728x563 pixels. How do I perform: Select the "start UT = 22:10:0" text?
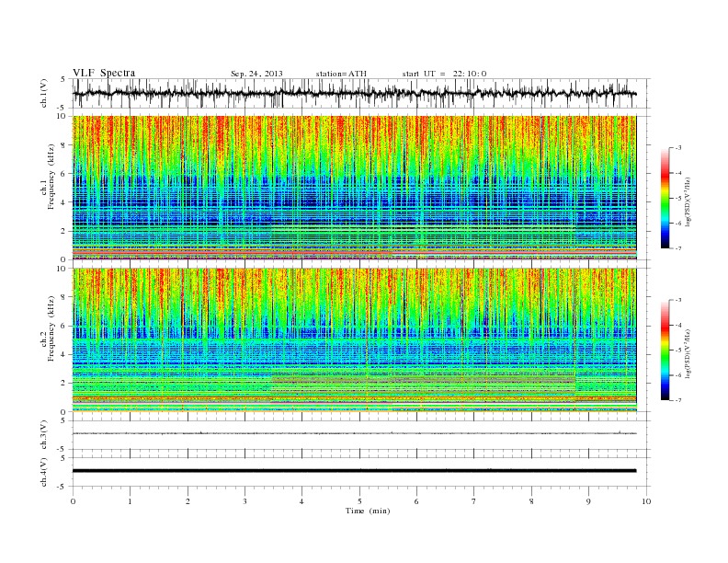point(444,74)
